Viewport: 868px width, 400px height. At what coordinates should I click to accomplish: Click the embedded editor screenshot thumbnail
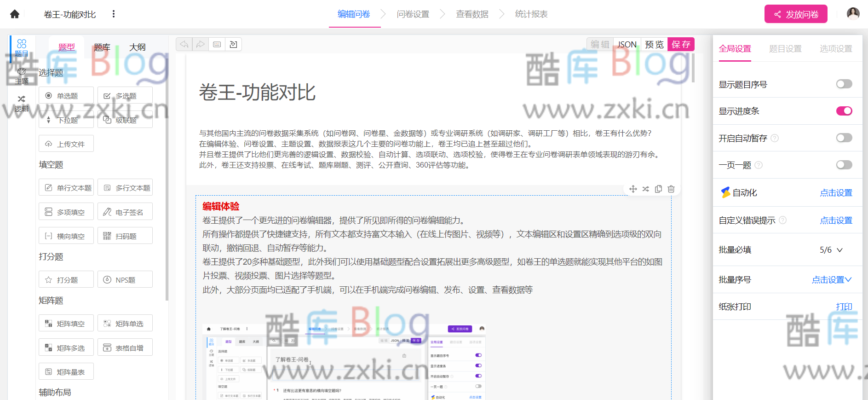344,362
